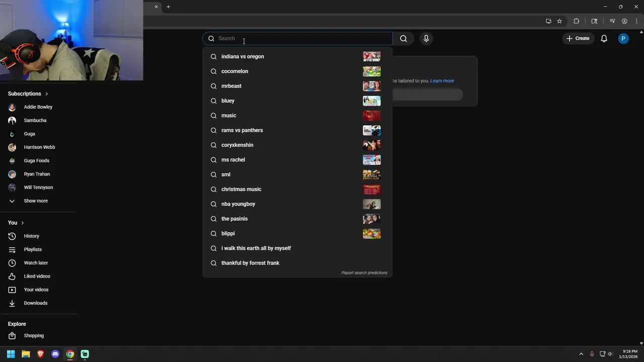Choose the 'music' search suggestion

click(x=297, y=116)
